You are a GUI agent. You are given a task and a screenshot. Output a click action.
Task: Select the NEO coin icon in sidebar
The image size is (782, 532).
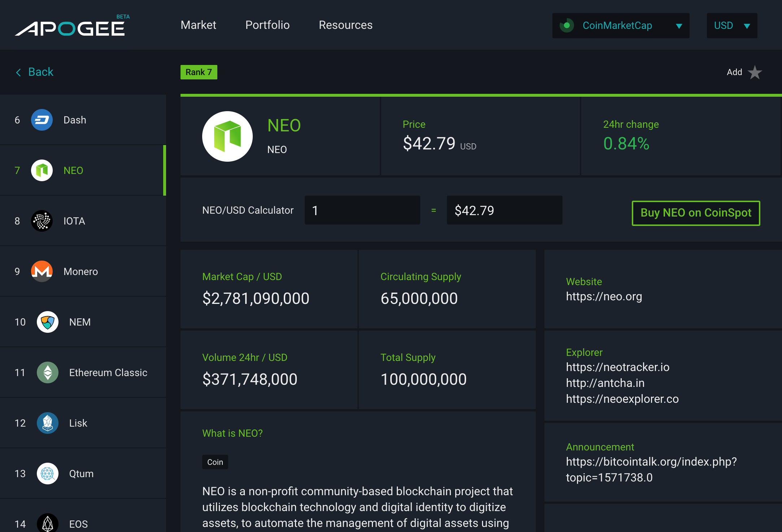click(x=42, y=170)
